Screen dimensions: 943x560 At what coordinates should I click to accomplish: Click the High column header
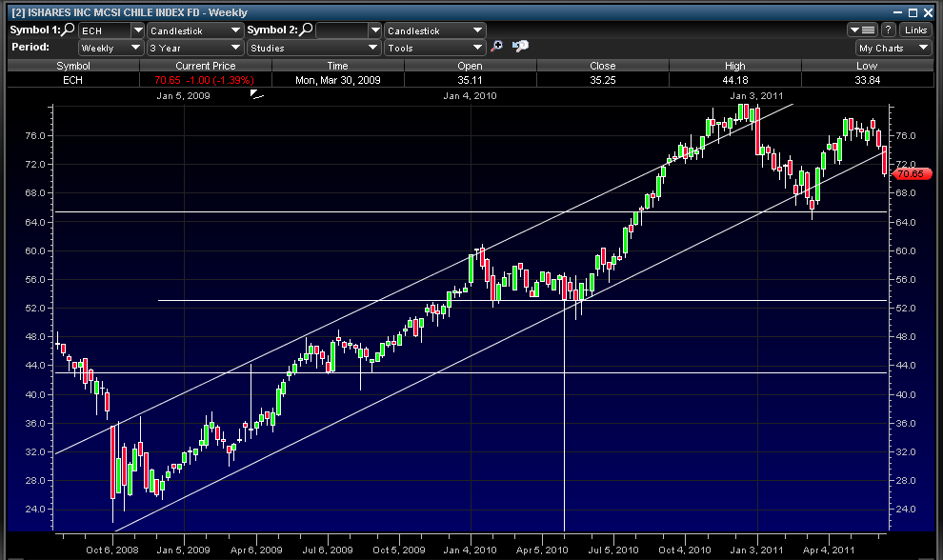click(735, 66)
